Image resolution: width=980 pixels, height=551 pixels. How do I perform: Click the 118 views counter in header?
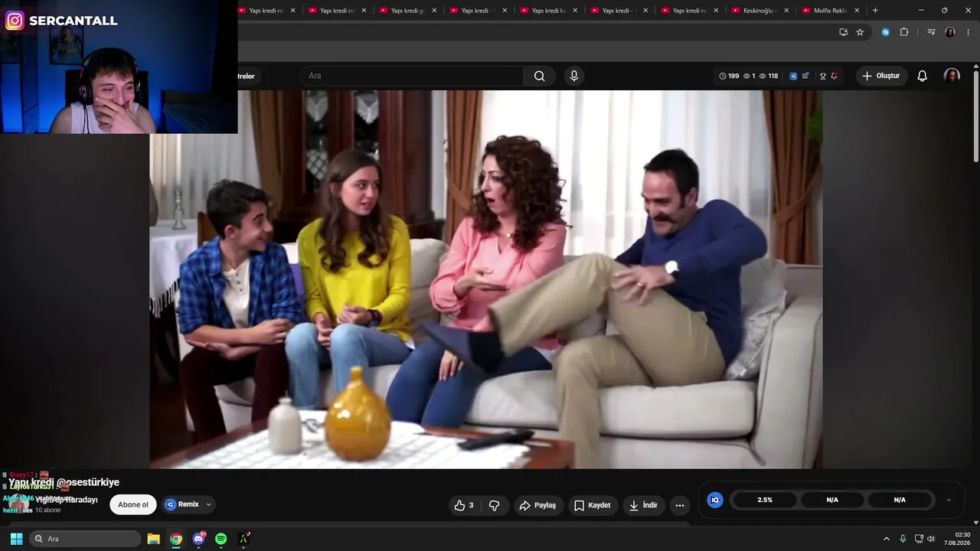tap(768, 76)
